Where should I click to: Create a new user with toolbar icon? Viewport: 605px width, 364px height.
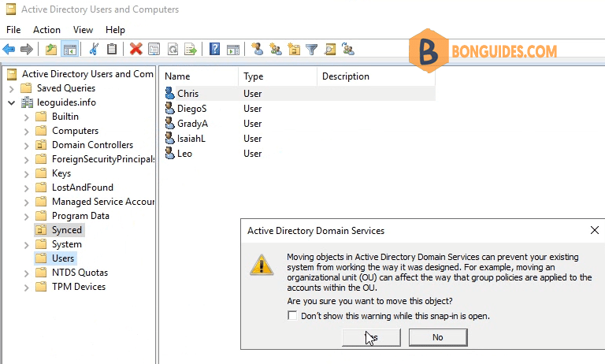click(257, 50)
